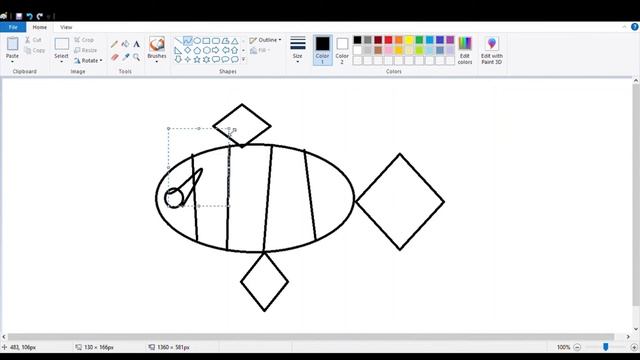
Task: Choose the Up arrow shape
Action: coord(235,50)
